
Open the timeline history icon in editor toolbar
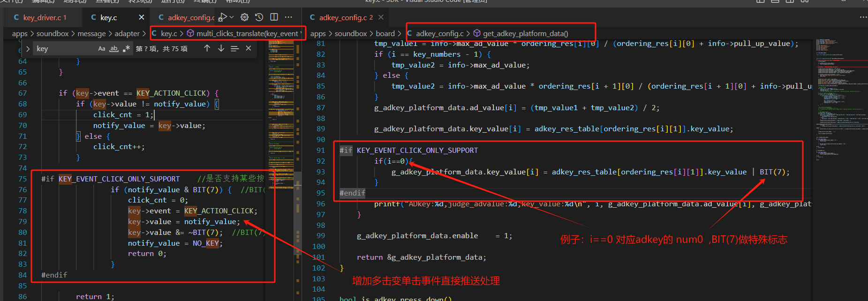(259, 17)
